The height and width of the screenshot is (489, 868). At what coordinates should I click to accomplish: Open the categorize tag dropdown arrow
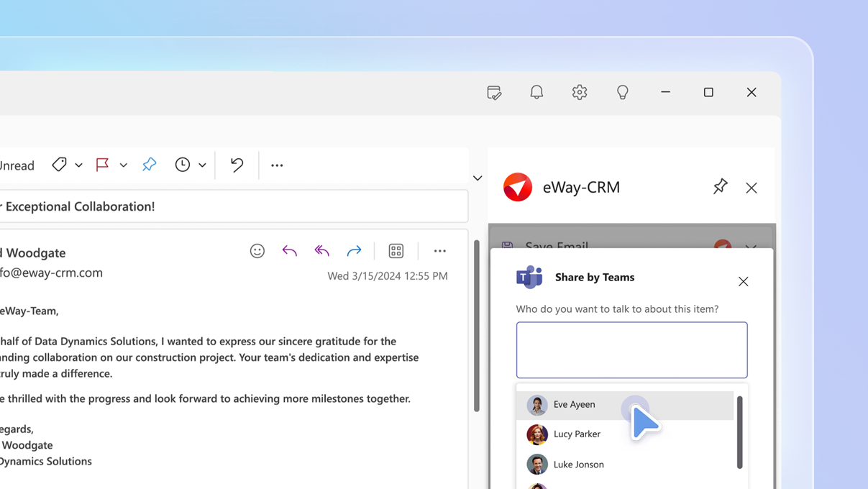point(79,165)
